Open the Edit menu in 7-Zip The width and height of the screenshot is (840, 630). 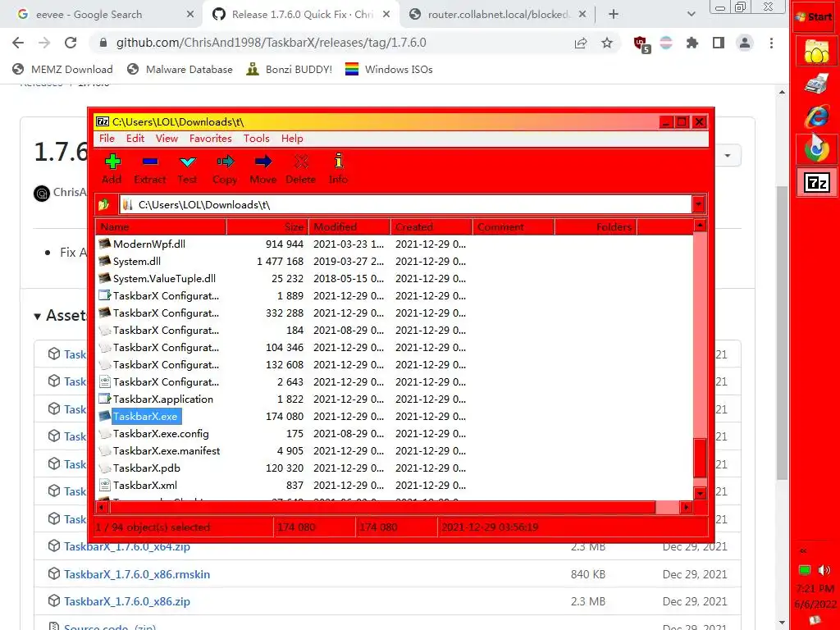(x=135, y=138)
